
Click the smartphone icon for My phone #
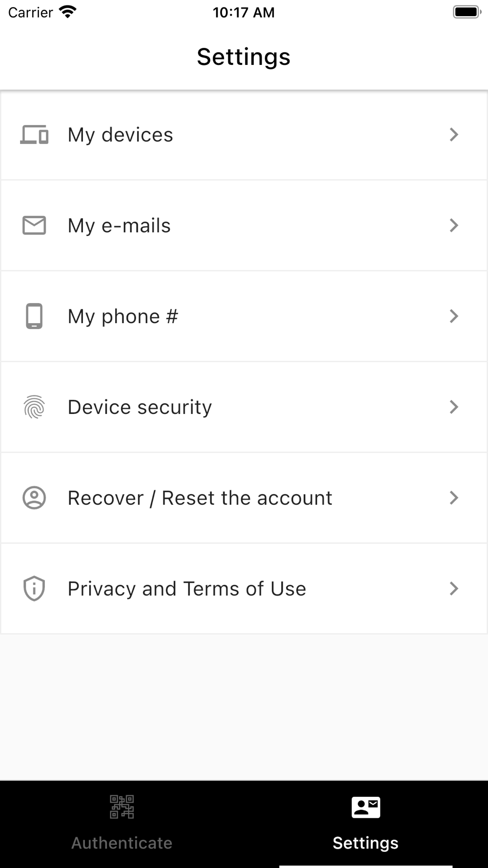point(34,316)
